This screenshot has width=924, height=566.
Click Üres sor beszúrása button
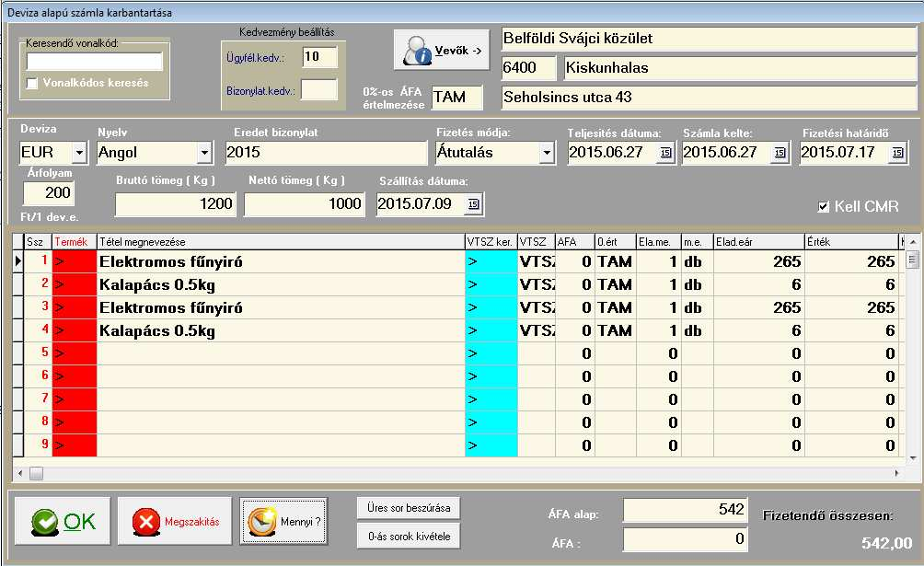(409, 508)
